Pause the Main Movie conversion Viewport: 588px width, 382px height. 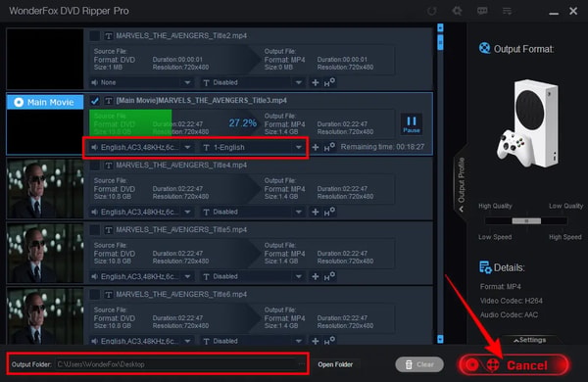click(x=412, y=123)
